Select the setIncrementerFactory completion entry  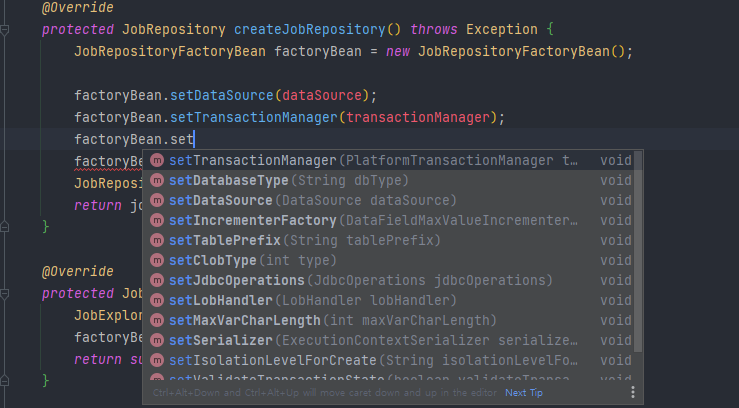click(x=388, y=220)
